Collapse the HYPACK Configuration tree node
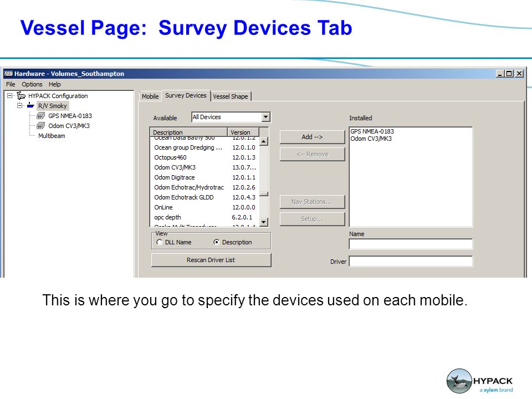 click(x=10, y=96)
